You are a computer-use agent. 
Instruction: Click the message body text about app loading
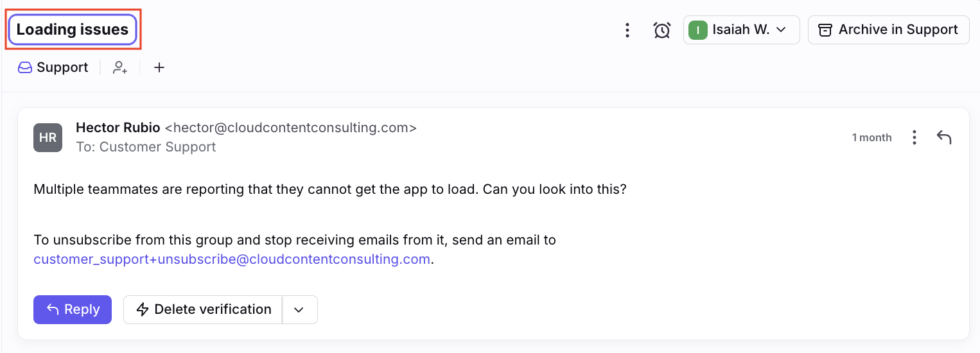tap(330, 190)
